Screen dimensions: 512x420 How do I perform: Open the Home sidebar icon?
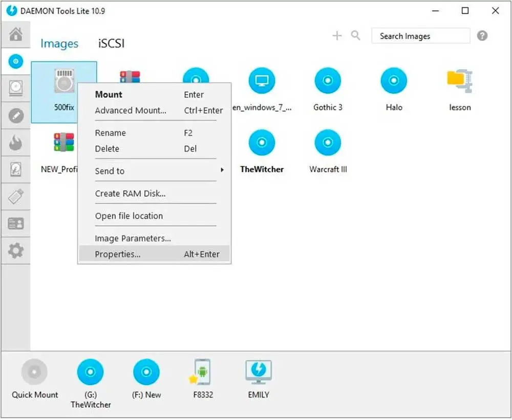[x=16, y=34]
